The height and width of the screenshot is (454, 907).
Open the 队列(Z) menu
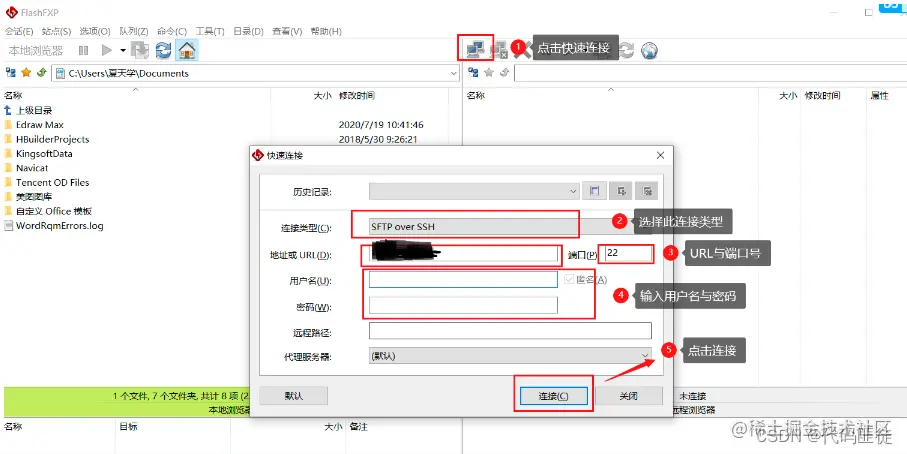[x=134, y=31]
